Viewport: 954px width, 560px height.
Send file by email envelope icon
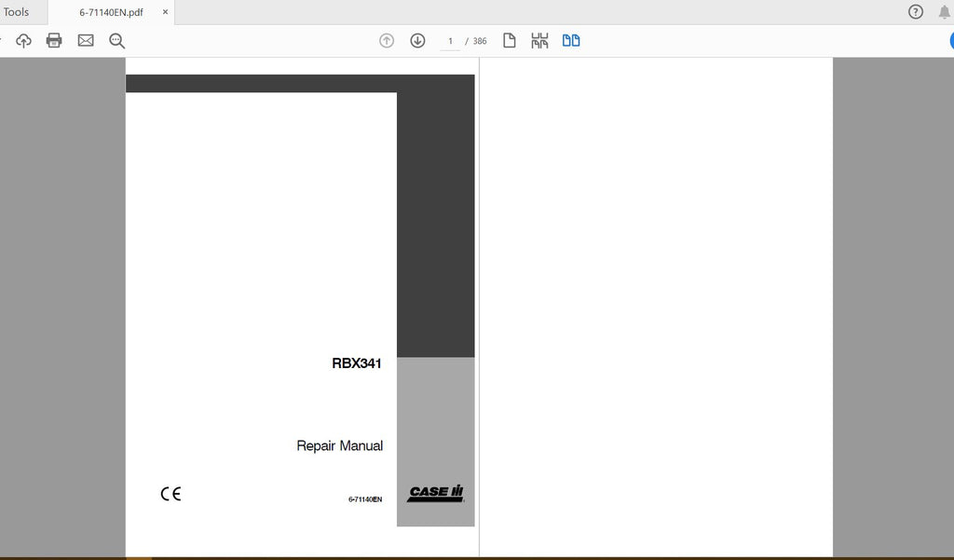[x=86, y=41]
